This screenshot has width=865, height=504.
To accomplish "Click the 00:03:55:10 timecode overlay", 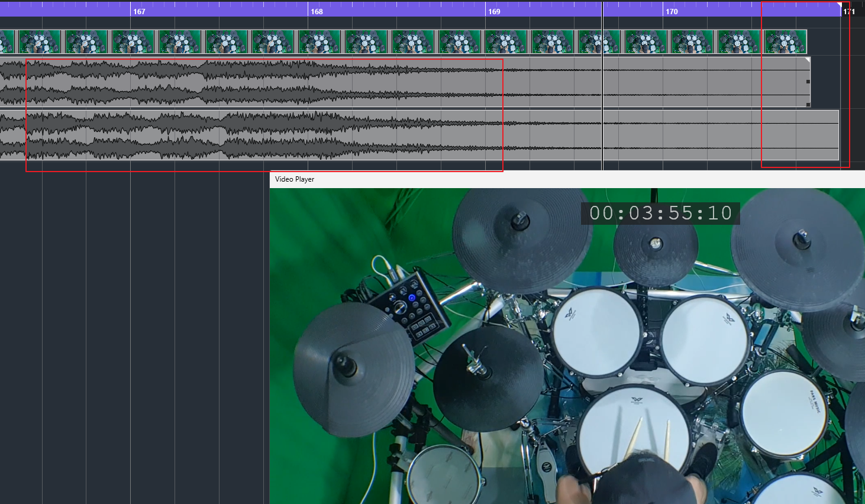I will pyautogui.click(x=660, y=213).
